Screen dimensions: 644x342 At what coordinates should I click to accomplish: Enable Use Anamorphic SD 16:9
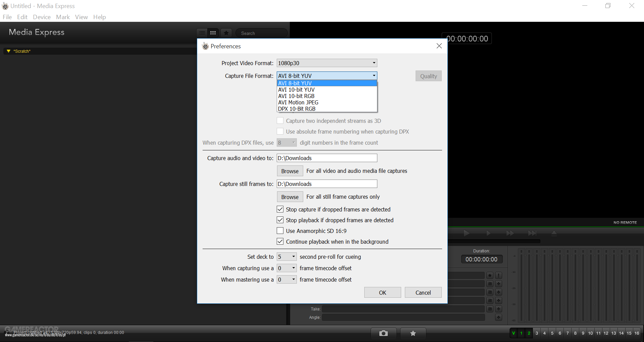(280, 231)
